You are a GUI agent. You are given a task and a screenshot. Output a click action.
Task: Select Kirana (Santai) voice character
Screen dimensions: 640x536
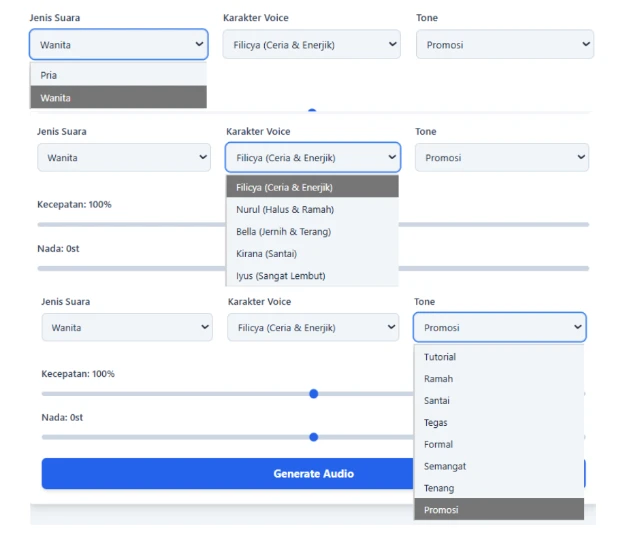click(x=312, y=253)
